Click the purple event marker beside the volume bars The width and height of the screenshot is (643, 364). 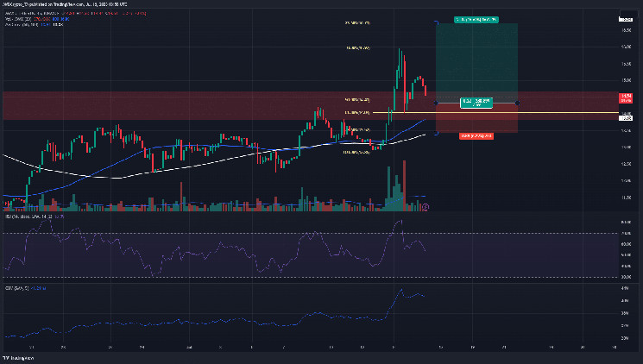pyautogui.click(x=426, y=207)
